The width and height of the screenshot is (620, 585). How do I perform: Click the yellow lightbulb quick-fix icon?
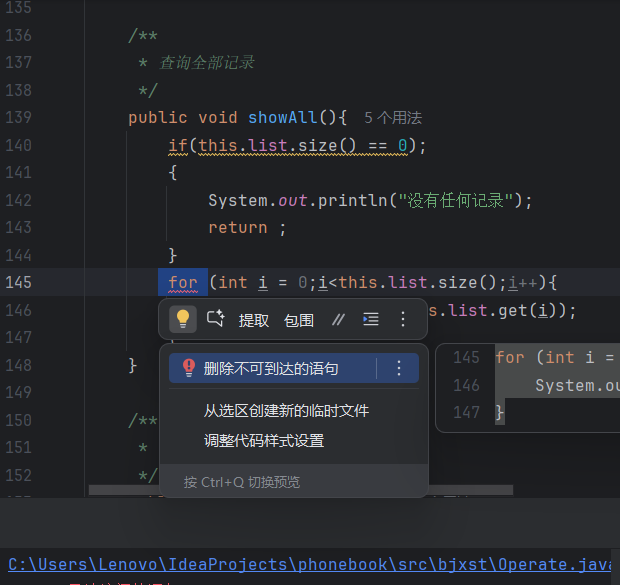click(x=183, y=319)
